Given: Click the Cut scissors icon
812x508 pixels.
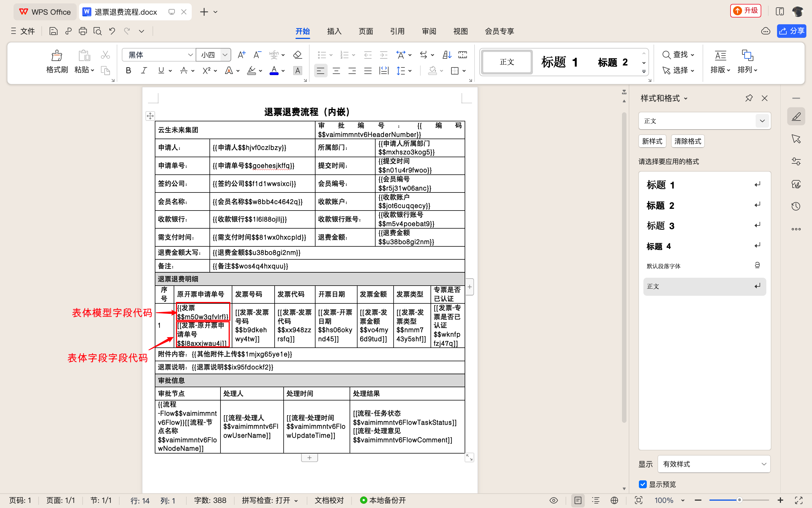Looking at the screenshot, I should [x=105, y=55].
